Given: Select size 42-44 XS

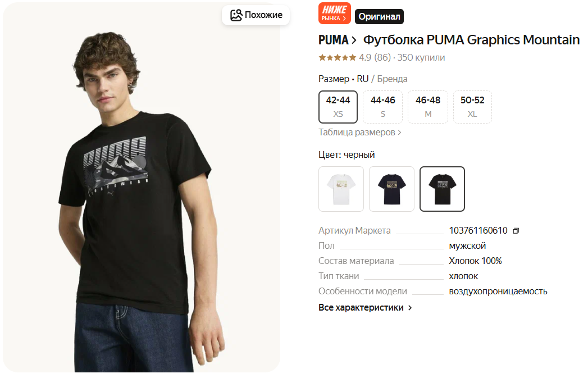Looking at the screenshot, I should (338, 107).
